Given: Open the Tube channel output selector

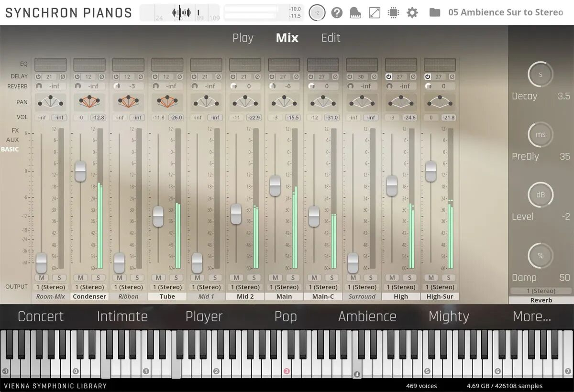Looking at the screenshot, I should [167, 287].
